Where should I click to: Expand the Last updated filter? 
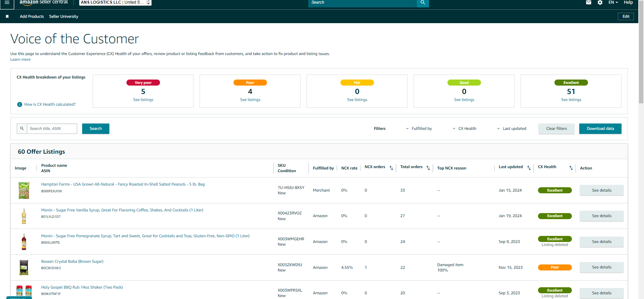pos(512,129)
